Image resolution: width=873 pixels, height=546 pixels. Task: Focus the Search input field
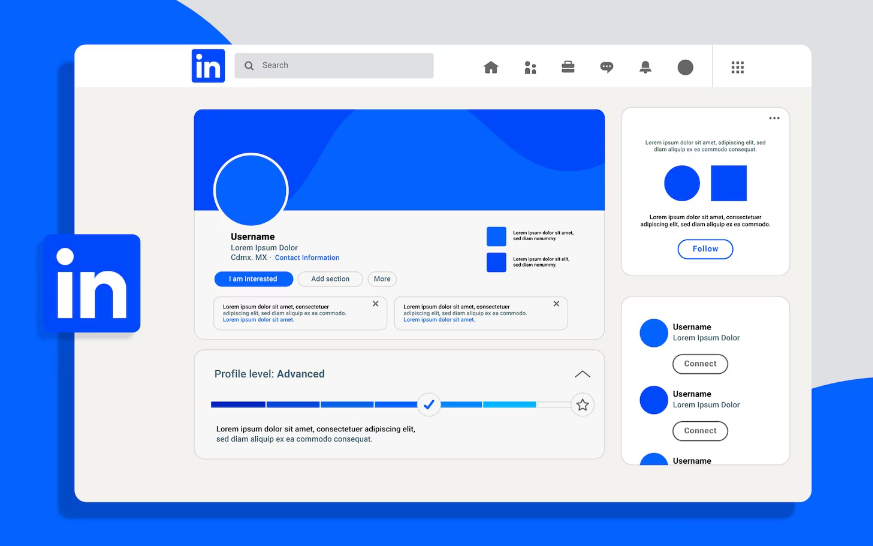pos(334,66)
